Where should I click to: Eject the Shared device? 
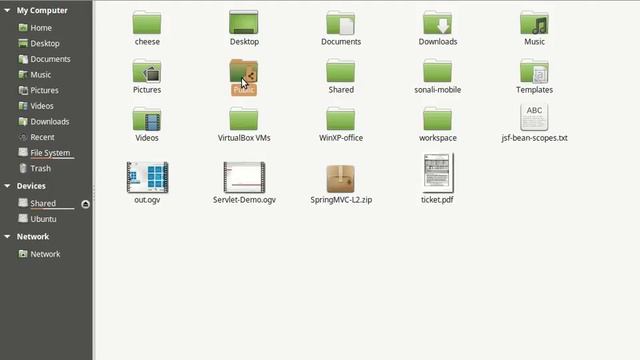click(x=85, y=204)
